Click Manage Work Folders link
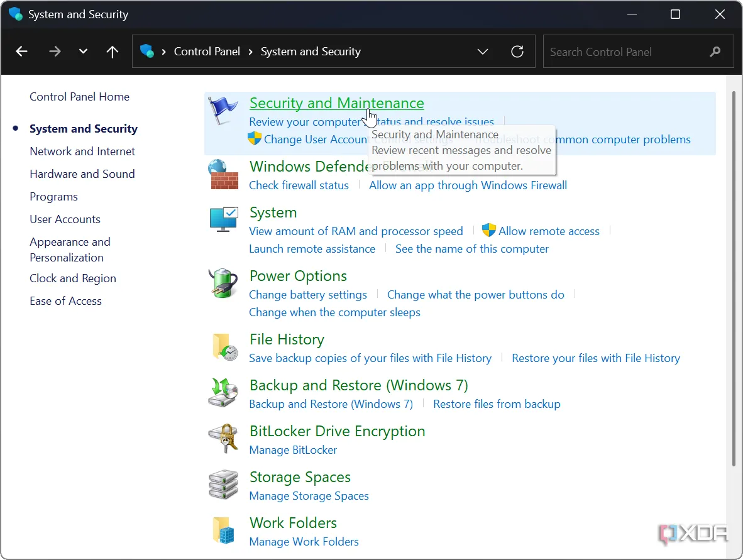Screen dimensions: 743x560 [x=304, y=542]
